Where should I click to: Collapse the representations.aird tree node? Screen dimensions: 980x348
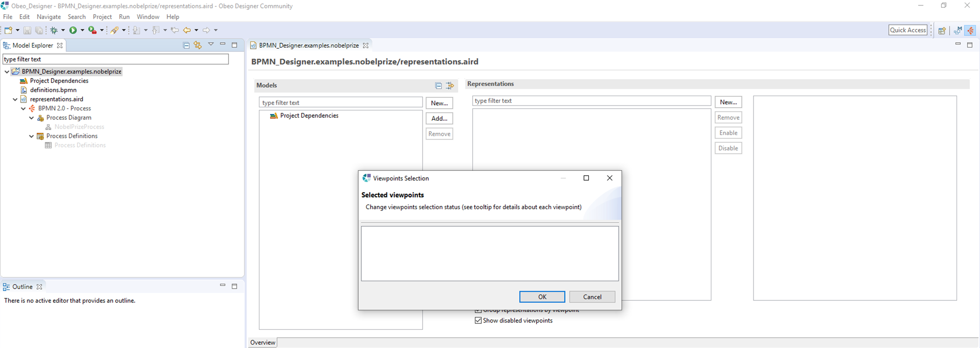pyautogui.click(x=15, y=99)
